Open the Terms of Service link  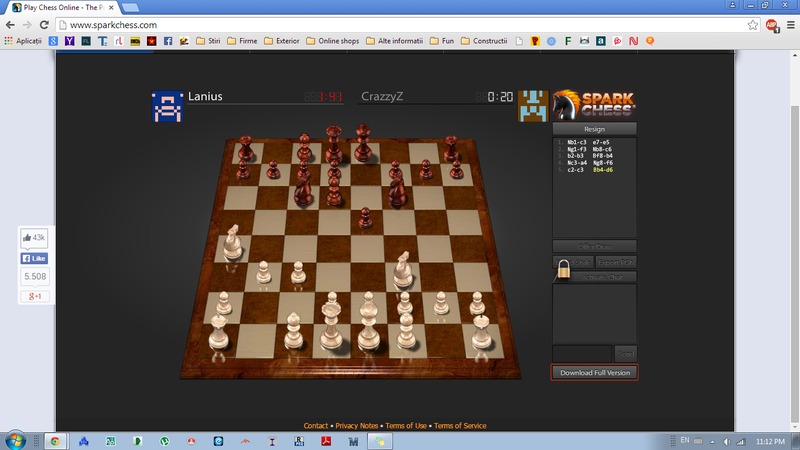[460, 426]
